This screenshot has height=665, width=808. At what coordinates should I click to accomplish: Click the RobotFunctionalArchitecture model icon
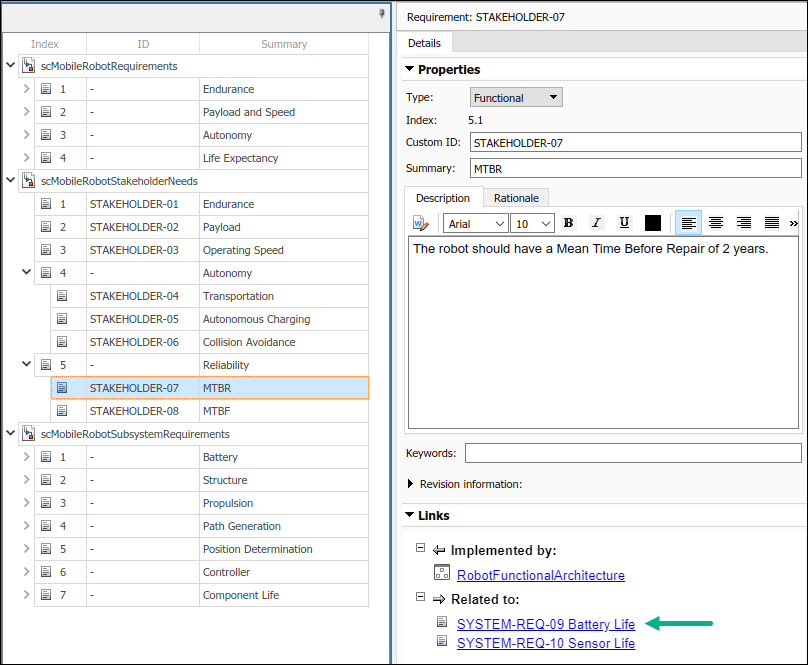pos(442,574)
